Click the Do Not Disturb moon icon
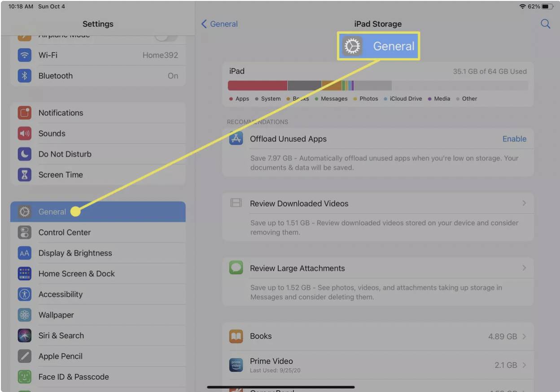The width and height of the screenshot is (560, 392). [x=24, y=154]
